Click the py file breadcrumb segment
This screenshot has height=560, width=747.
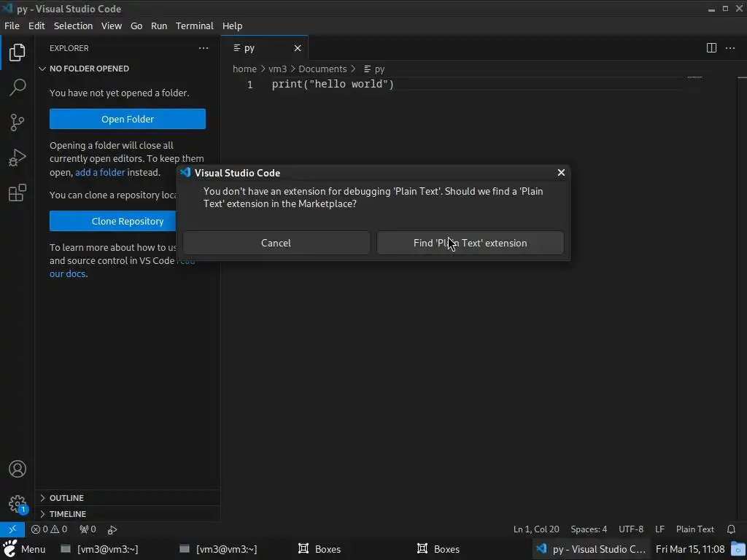click(x=374, y=69)
